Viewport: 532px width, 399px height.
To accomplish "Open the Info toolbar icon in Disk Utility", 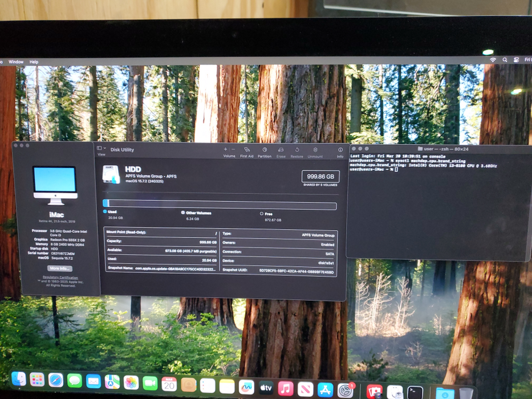I will (340, 149).
